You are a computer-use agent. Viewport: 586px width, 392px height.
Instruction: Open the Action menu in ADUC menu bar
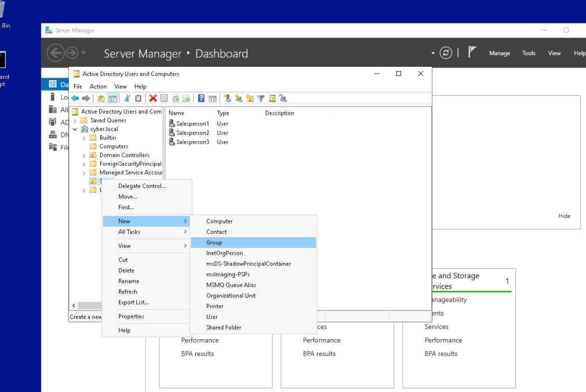coord(98,86)
